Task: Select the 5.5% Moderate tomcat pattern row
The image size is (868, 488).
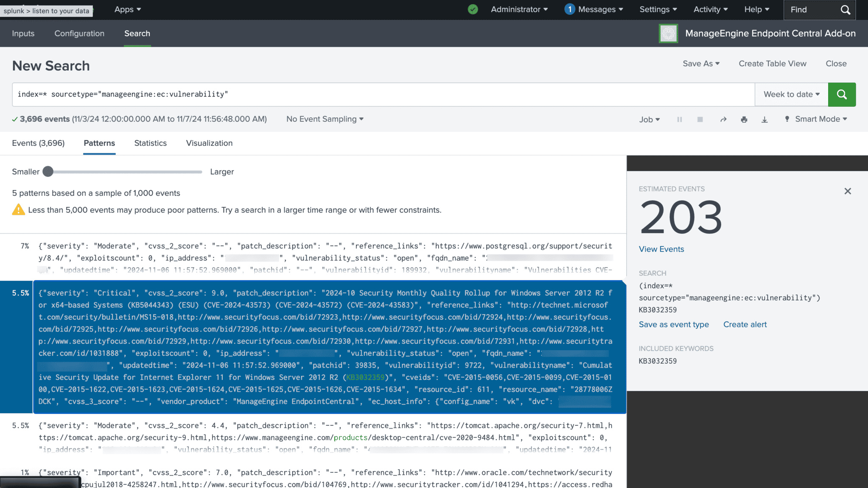Action: 313,437
